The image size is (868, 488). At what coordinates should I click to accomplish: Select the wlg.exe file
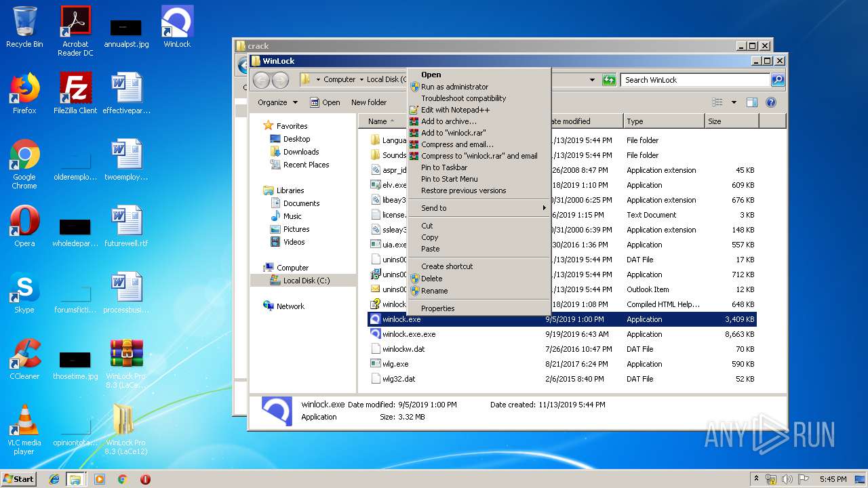coord(562,364)
